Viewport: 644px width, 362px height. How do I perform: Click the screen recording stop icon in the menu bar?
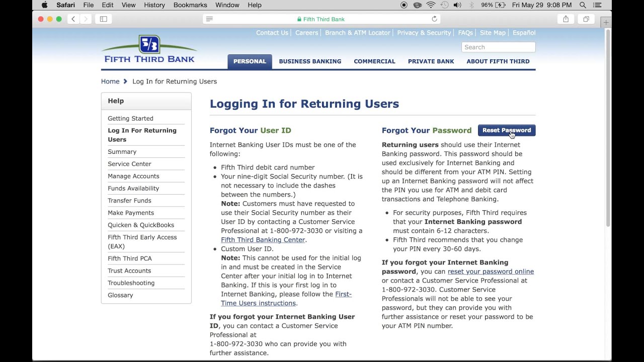coord(404,5)
